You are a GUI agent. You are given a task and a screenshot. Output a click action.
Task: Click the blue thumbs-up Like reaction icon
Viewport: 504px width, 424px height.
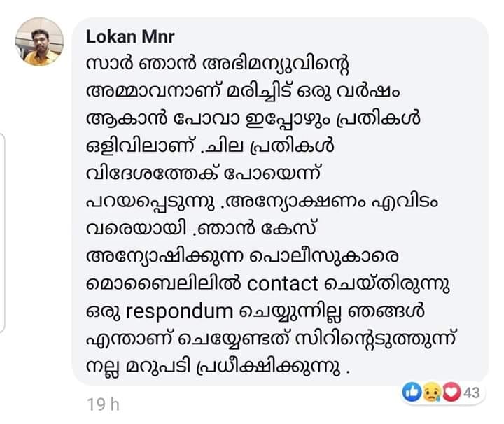(412, 393)
